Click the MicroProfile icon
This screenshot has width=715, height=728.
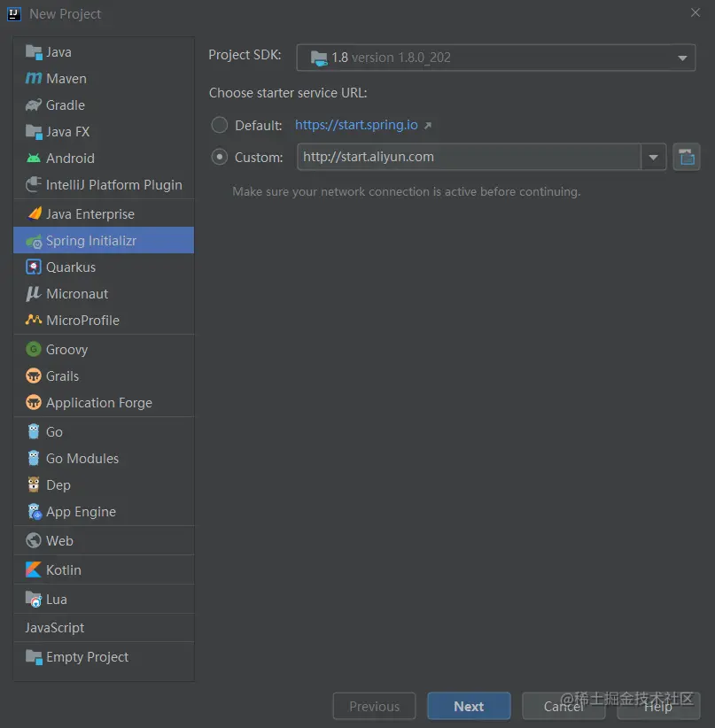tap(34, 320)
